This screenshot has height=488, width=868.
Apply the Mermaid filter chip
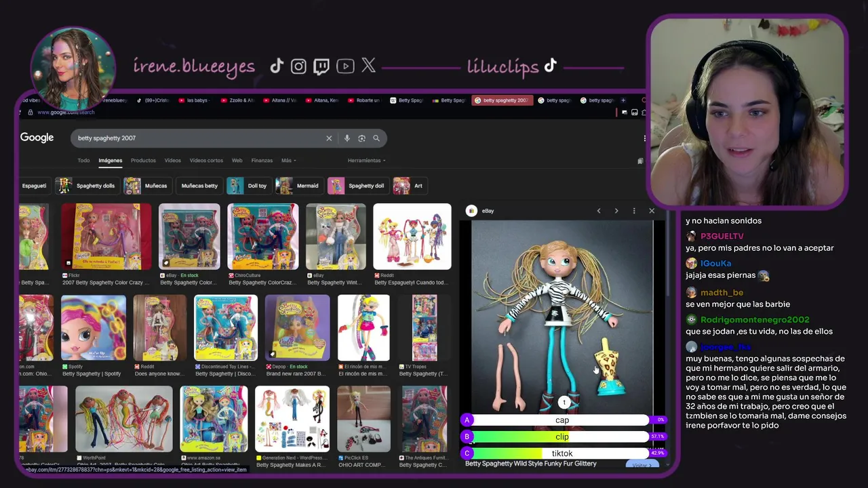click(x=299, y=186)
